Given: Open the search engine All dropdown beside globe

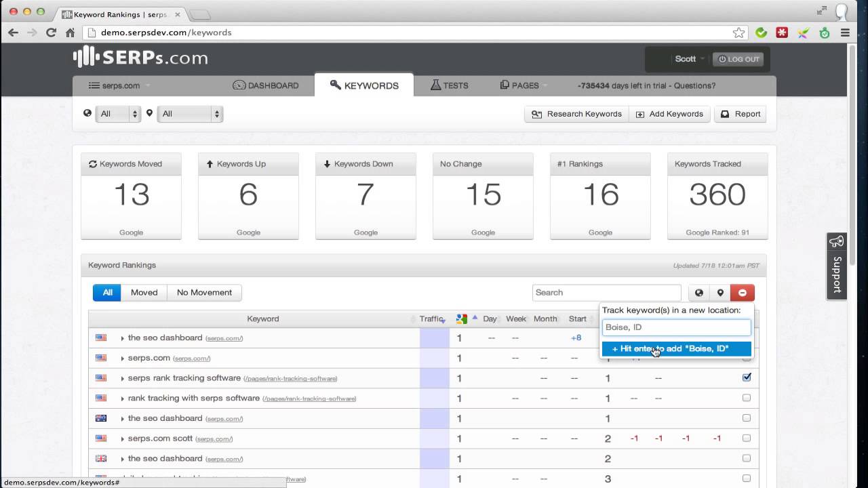Looking at the screenshot, I should [118, 114].
